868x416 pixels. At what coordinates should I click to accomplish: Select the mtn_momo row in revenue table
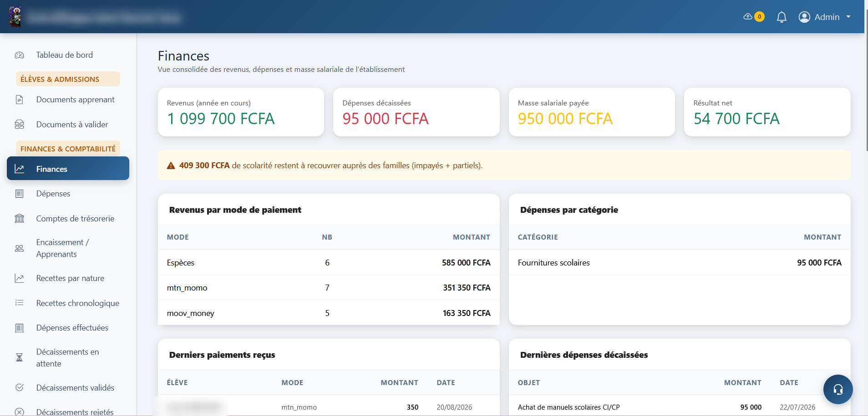(x=329, y=288)
